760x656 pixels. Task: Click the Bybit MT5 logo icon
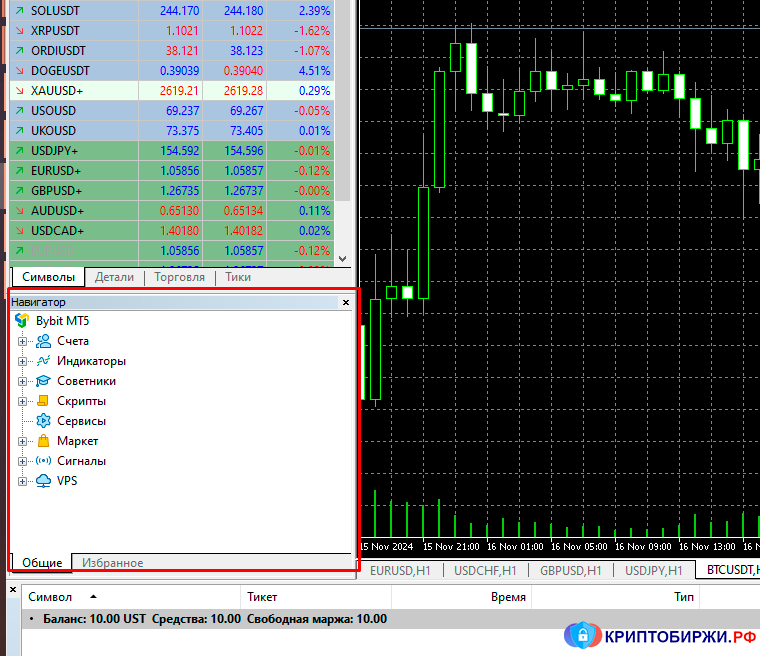22,320
